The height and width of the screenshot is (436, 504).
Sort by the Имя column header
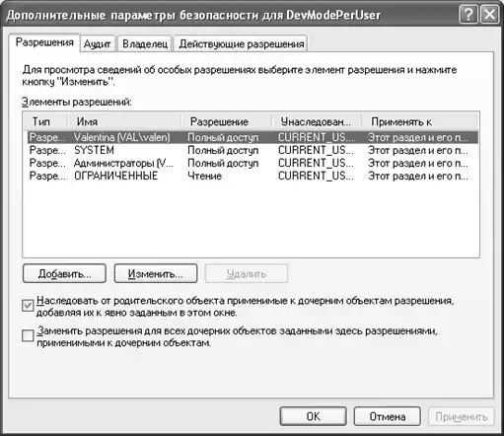[x=124, y=121]
